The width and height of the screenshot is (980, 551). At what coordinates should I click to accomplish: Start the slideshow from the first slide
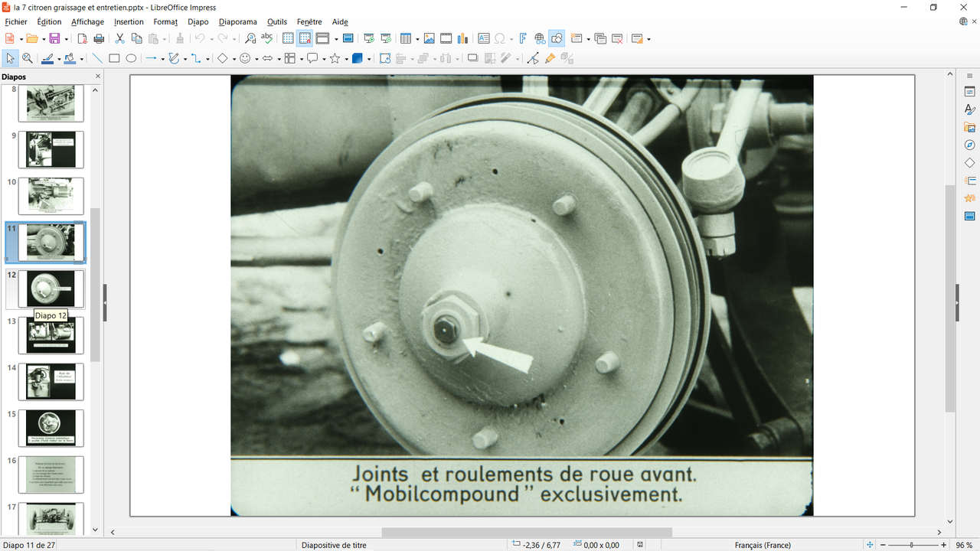pyautogui.click(x=368, y=38)
